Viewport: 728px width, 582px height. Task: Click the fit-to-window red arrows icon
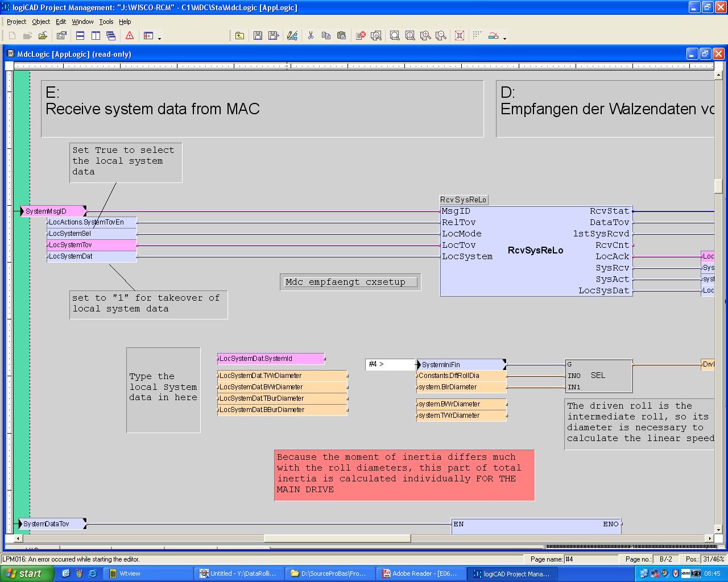[x=460, y=36]
